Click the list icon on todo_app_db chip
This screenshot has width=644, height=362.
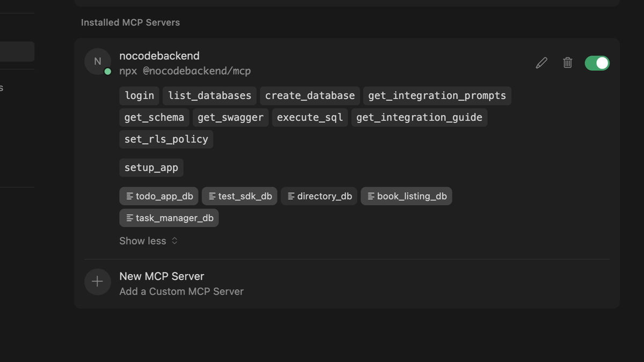(130, 196)
